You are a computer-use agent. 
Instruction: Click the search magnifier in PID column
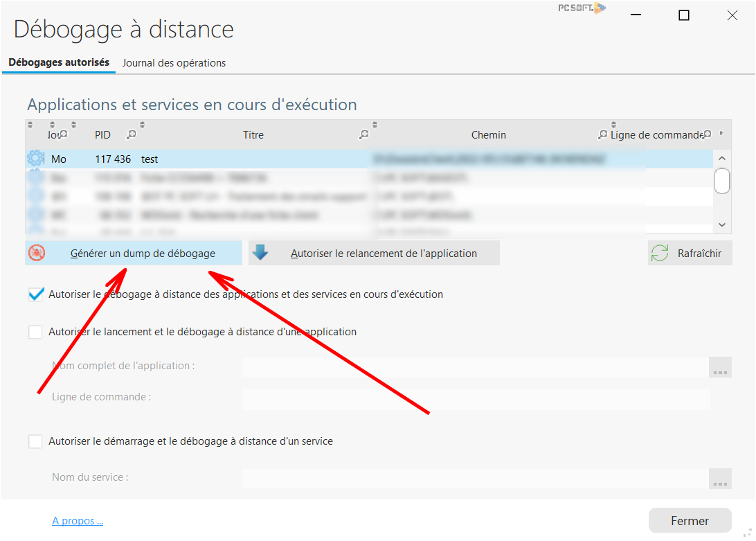point(132,135)
